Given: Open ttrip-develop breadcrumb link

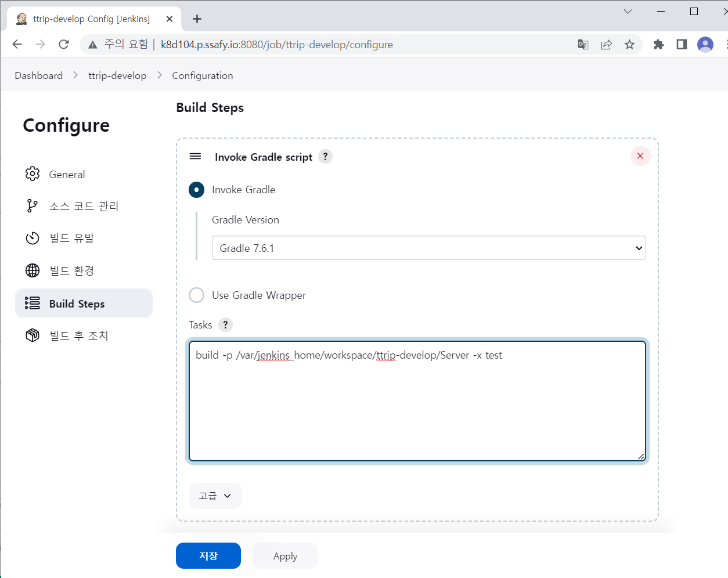Looking at the screenshot, I should [117, 75].
